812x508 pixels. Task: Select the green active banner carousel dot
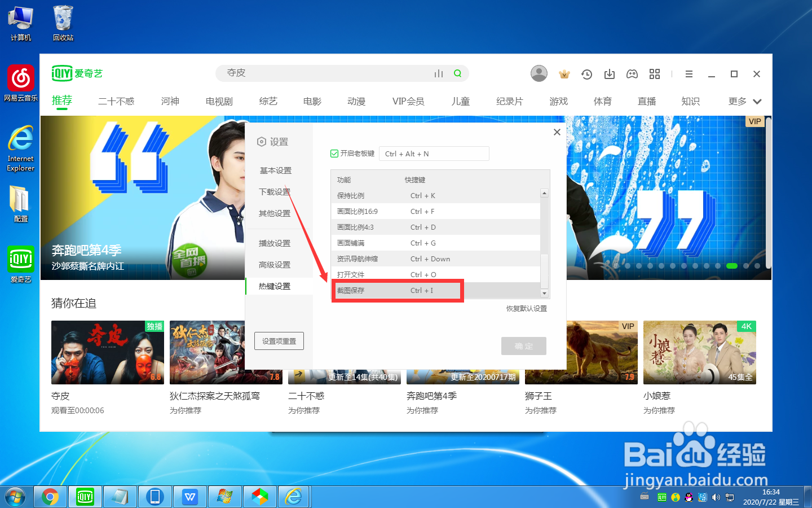click(732, 266)
